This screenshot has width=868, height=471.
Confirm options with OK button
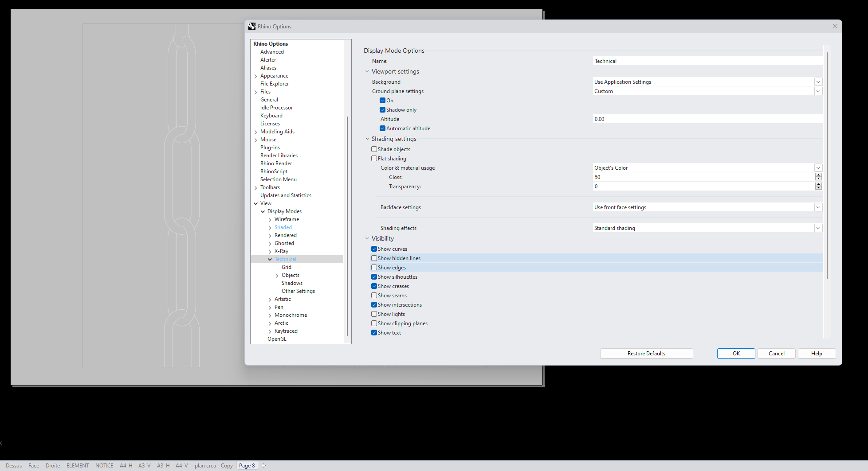point(736,354)
